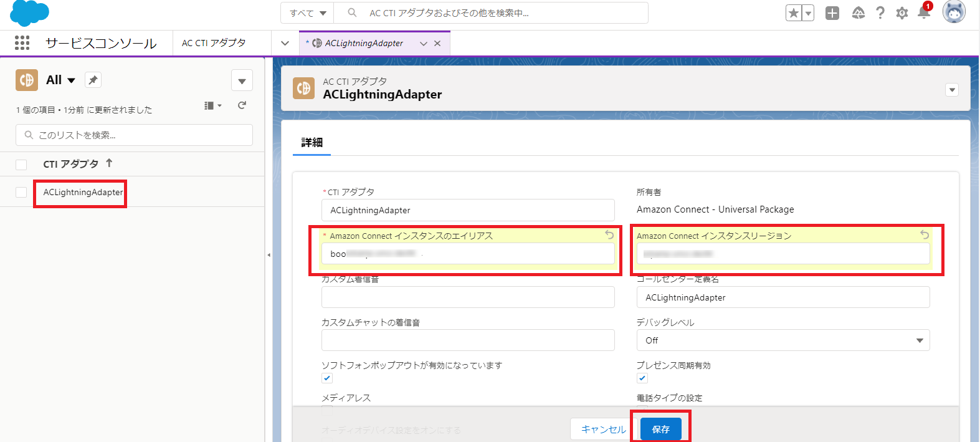Viewport: 980px width, 442px height.
Task: Open the Trailhead guidance cloud icon
Action: point(859,13)
